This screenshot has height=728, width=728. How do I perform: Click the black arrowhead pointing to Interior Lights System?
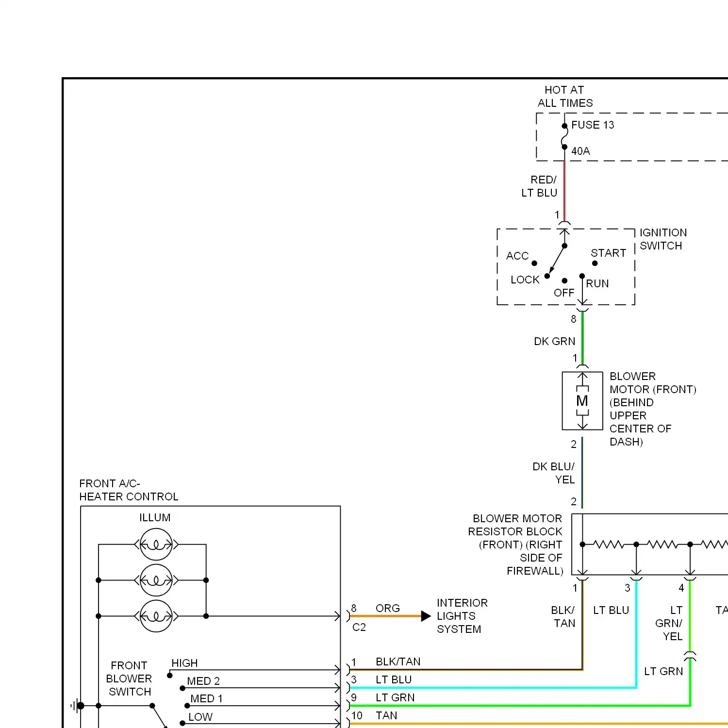426,616
